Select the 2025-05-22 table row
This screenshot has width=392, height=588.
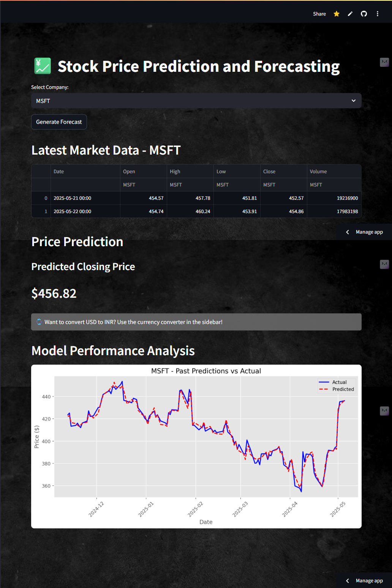pos(196,211)
